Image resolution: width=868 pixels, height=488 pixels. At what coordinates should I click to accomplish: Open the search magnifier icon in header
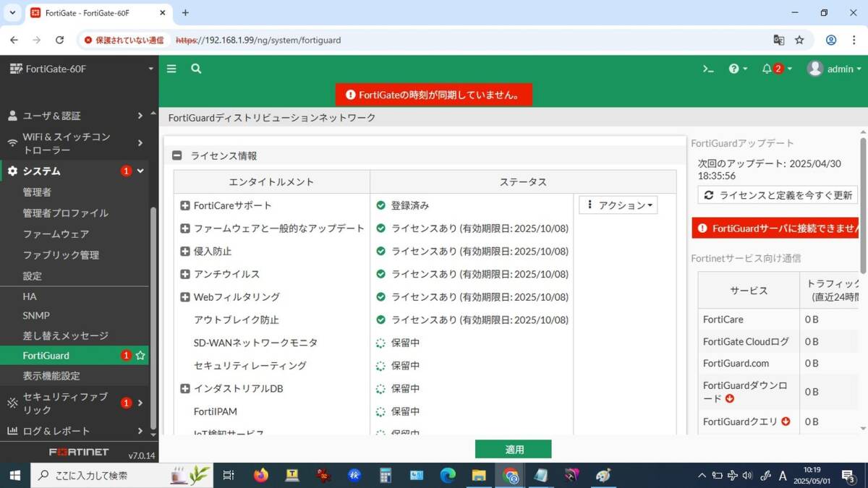196,69
